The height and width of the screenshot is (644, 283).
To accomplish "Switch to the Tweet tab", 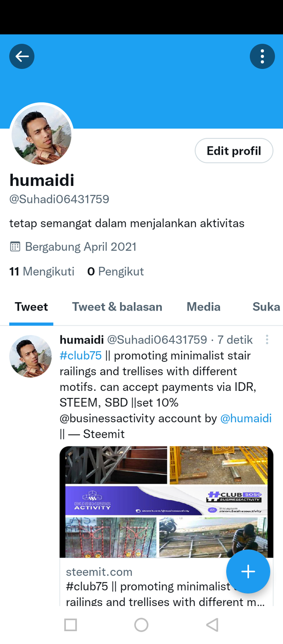I will [x=31, y=307].
